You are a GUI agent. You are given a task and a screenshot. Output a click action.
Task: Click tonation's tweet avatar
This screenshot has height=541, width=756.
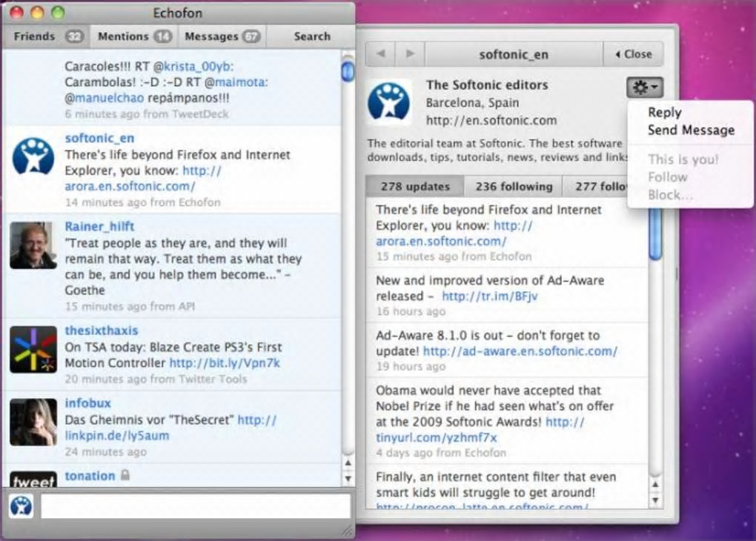[x=33, y=479]
